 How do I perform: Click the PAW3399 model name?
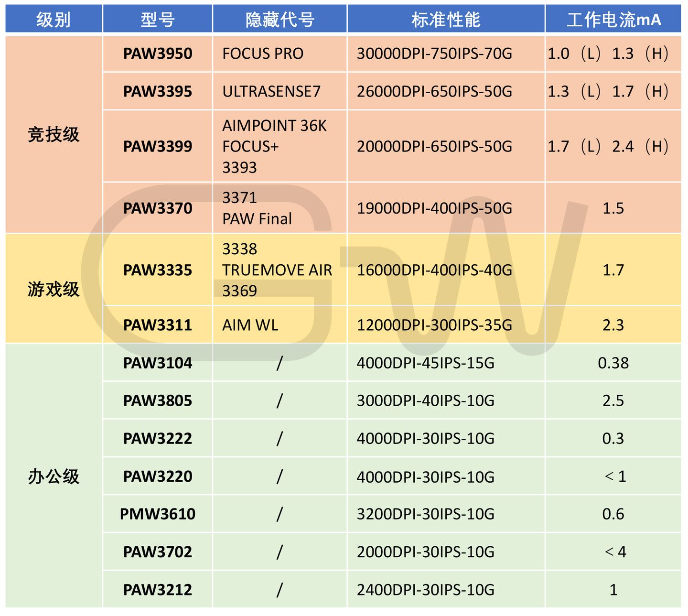(158, 146)
